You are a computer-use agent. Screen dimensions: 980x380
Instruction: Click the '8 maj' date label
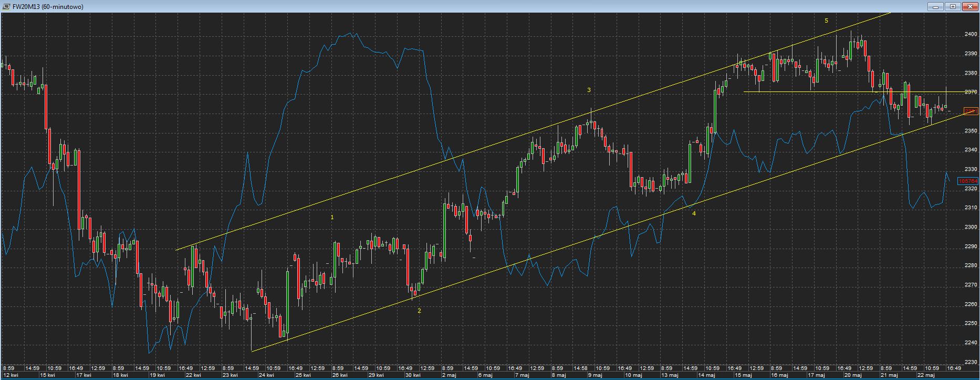click(558, 375)
